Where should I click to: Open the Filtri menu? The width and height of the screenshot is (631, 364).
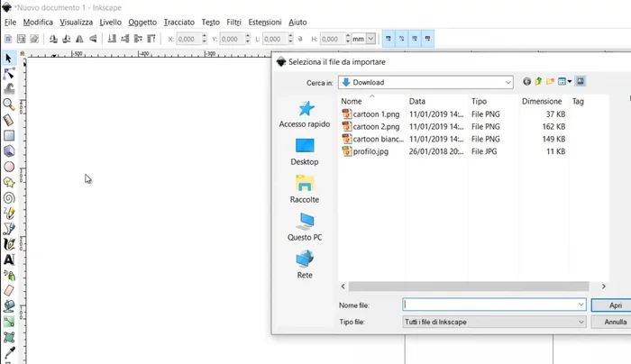pyautogui.click(x=233, y=23)
